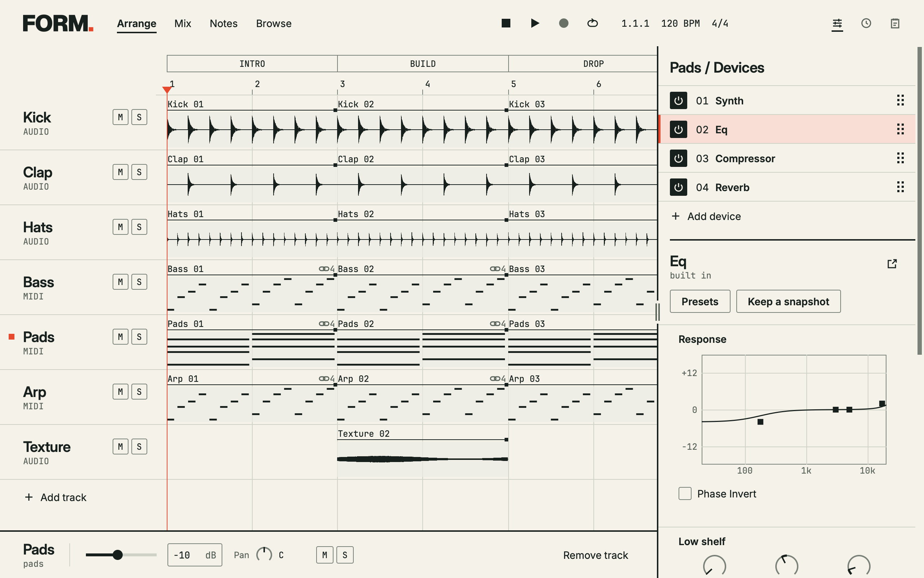Image resolution: width=924 pixels, height=578 pixels.
Task: Switch to the Arrange tab
Action: [137, 24]
